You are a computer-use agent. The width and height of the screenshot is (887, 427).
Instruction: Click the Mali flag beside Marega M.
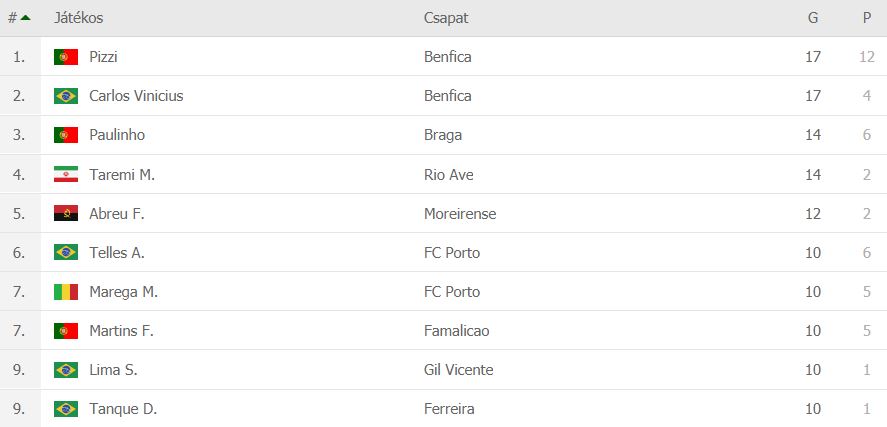tap(66, 292)
